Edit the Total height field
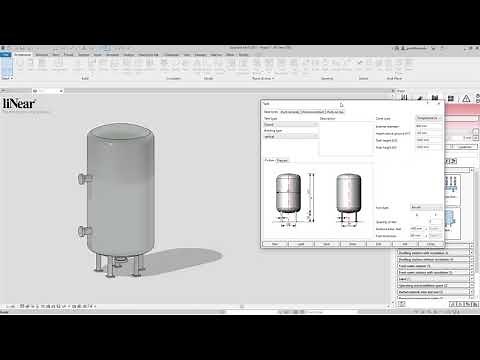This screenshot has height=360, width=480. click(429, 147)
